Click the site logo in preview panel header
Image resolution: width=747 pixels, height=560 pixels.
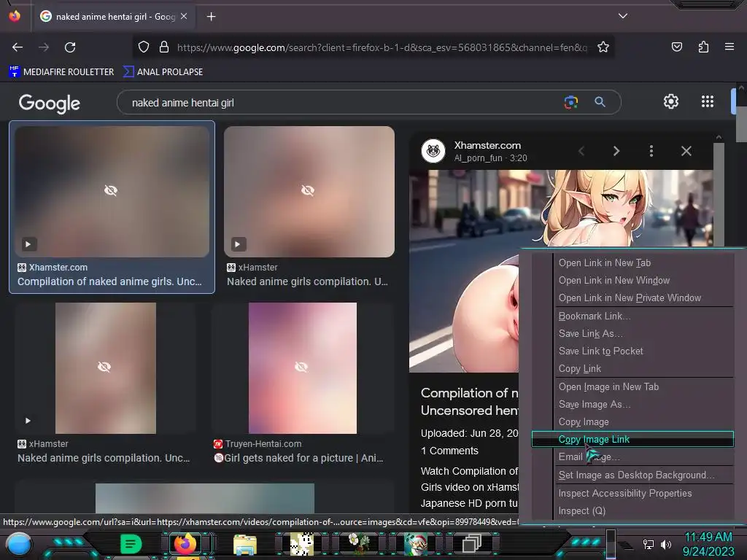pyautogui.click(x=433, y=151)
